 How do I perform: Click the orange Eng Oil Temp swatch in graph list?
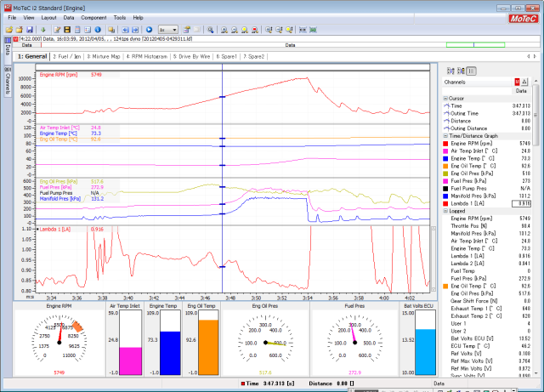pyautogui.click(x=445, y=166)
